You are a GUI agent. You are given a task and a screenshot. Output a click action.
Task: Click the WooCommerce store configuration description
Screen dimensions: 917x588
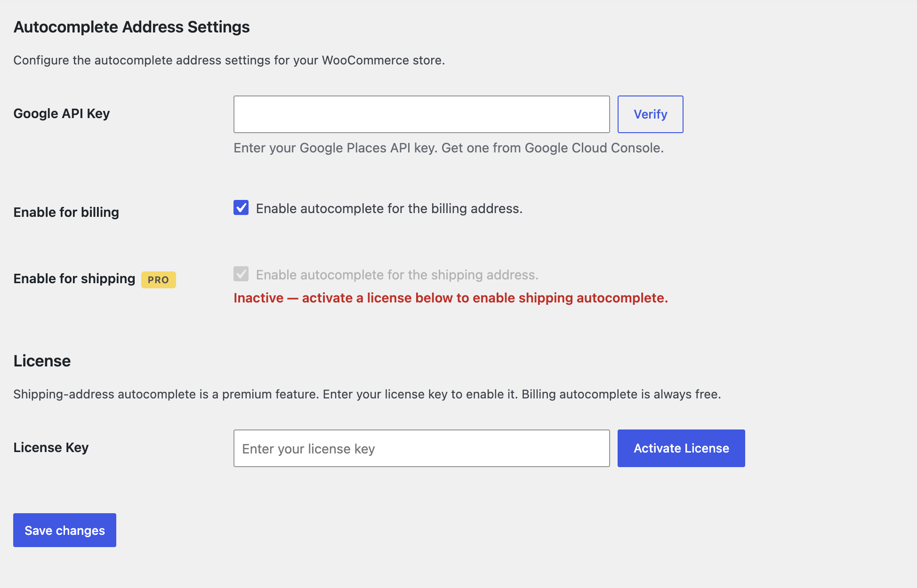229,60
